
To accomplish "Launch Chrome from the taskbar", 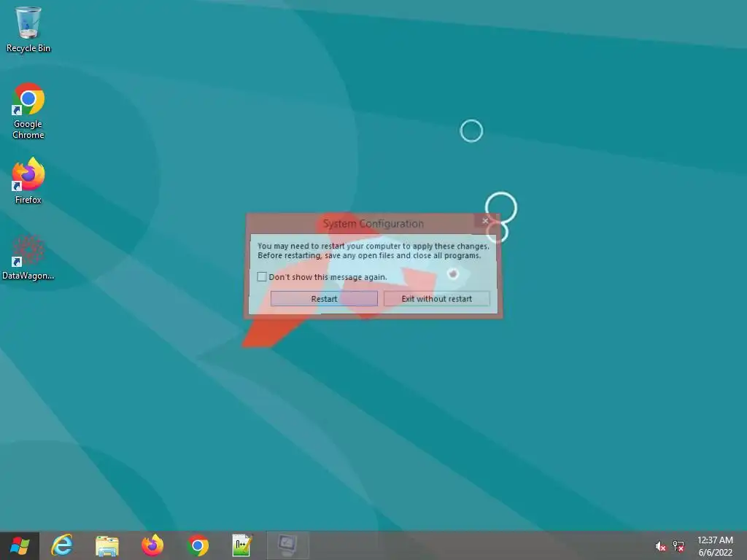I will tap(198, 545).
